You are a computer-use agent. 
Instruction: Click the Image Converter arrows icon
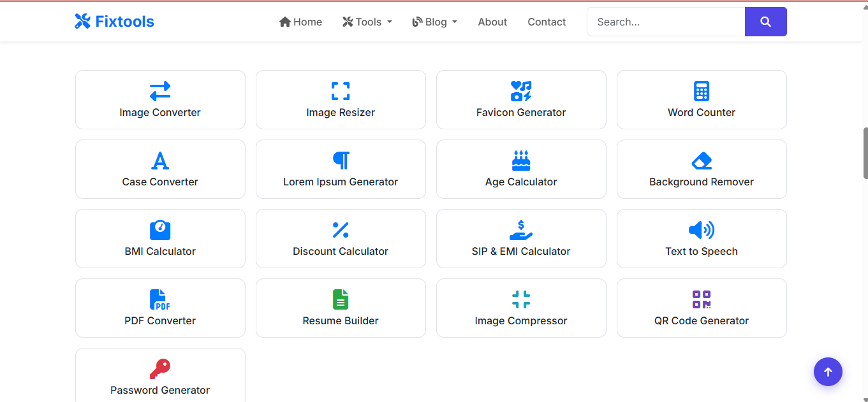tap(160, 91)
